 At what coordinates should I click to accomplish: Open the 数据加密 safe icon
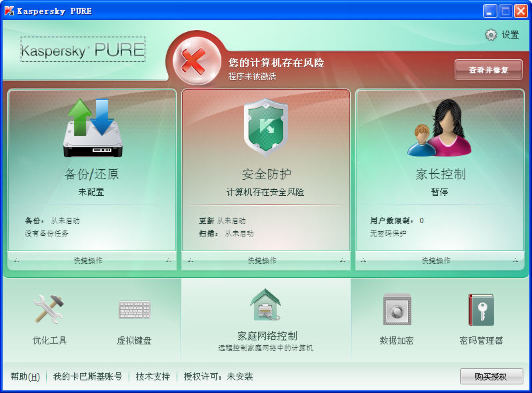tap(397, 310)
